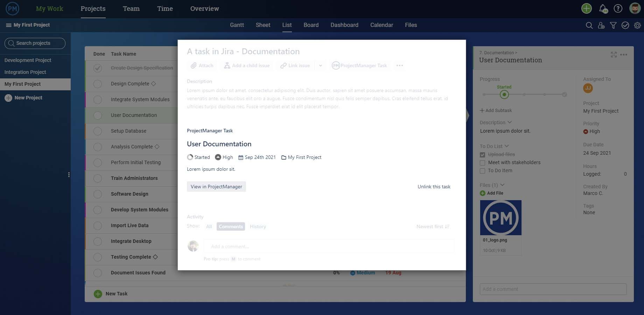Open the Files view tab
Screen dimensions: 644x315
pos(411,25)
